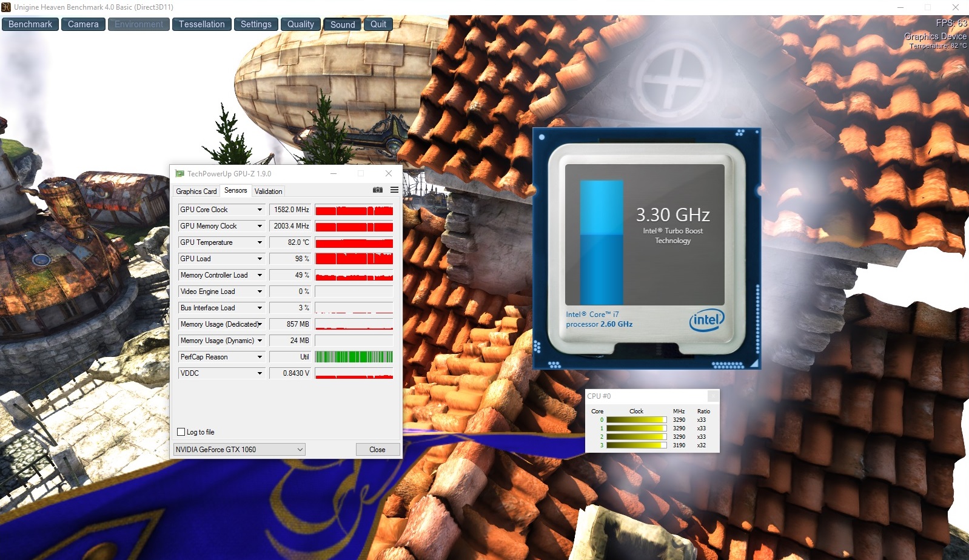Click the 49 % memory controller load value
969x560 pixels.
(290, 275)
